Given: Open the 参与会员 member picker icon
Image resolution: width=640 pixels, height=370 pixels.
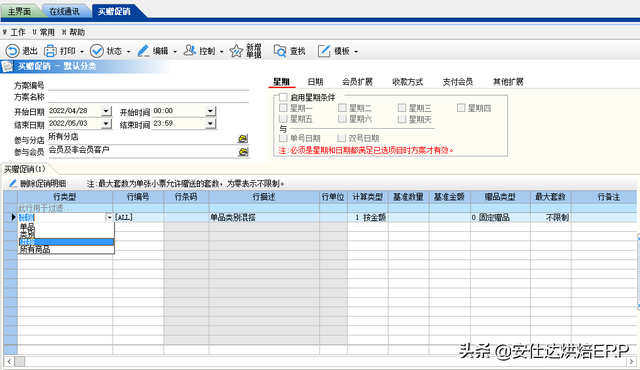Looking at the screenshot, I should [x=243, y=152].
